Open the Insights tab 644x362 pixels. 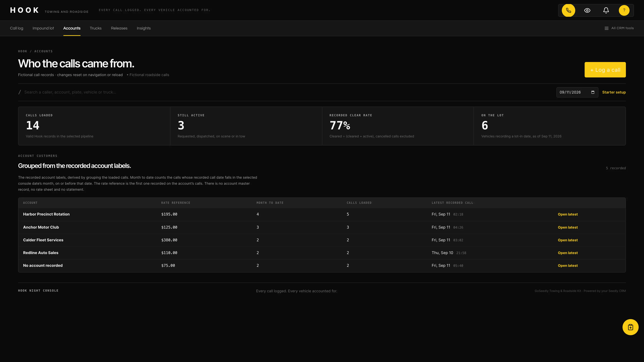[144, 28]
